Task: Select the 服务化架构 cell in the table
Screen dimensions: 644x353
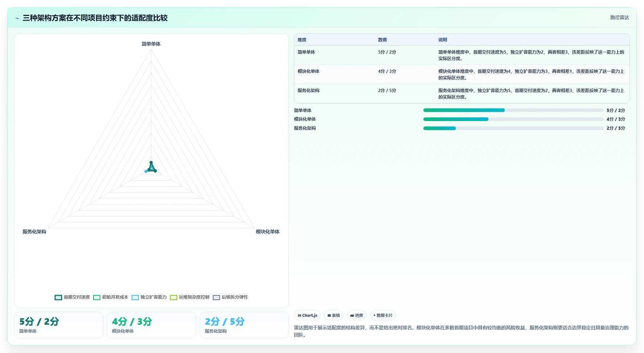Action: tap(308, 91)
